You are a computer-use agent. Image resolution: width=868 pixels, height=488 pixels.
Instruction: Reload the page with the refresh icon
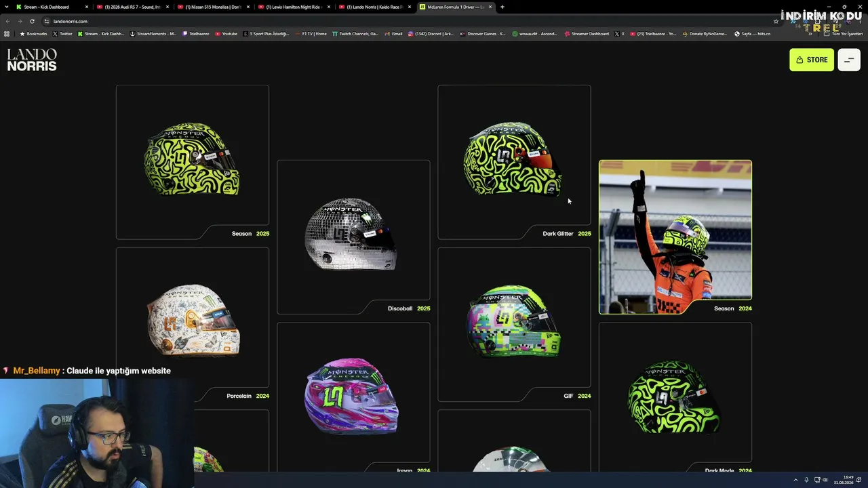click(32, 21)
